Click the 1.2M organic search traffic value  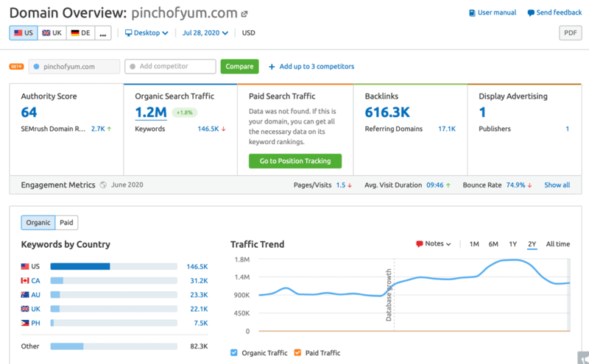151,113
